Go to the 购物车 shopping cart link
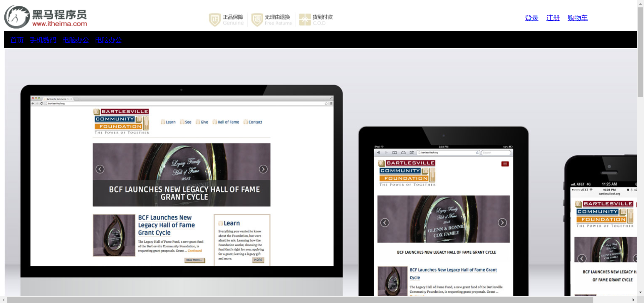Image resolution: width=644 pixels, height=303 pixels. 578,18
